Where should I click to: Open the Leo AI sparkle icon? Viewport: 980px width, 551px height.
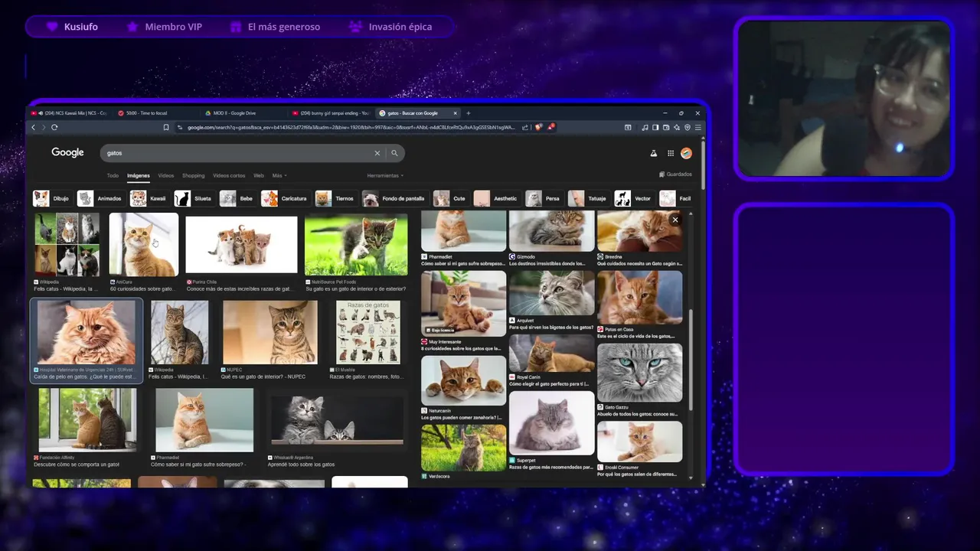(x=677, y=127)
